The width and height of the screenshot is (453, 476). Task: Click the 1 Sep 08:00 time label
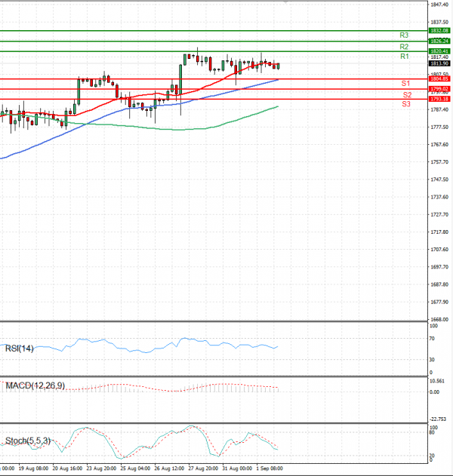[270, 468]
